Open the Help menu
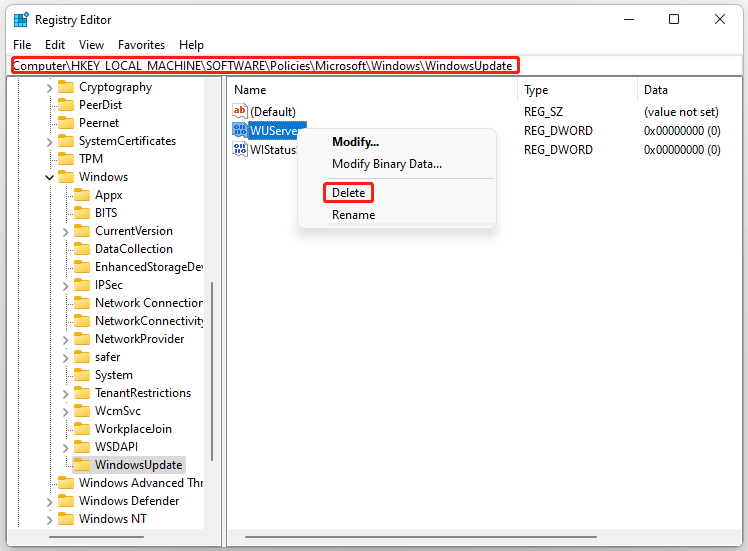 (x=191, y=45)
